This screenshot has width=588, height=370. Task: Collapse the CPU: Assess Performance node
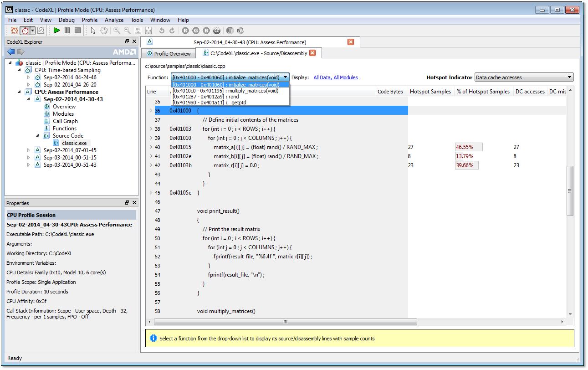pyautogui.click(x=19, y=92)
